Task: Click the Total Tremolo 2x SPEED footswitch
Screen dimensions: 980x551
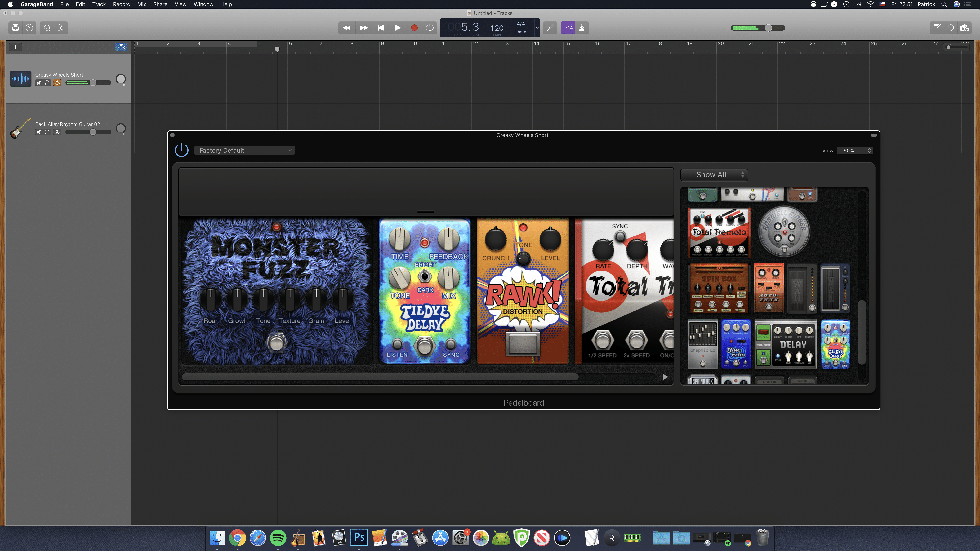Action: [636, 340]
